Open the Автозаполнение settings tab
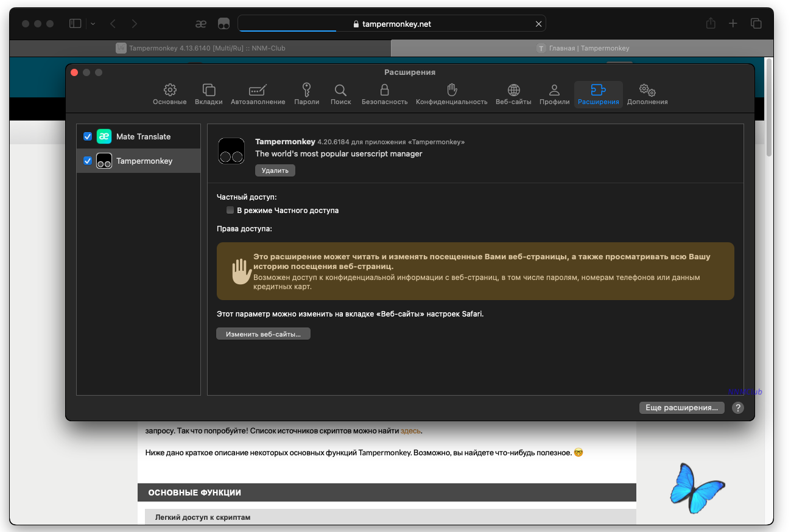The width and height of the screenshot is (791, 532). (x=258, y=94)
